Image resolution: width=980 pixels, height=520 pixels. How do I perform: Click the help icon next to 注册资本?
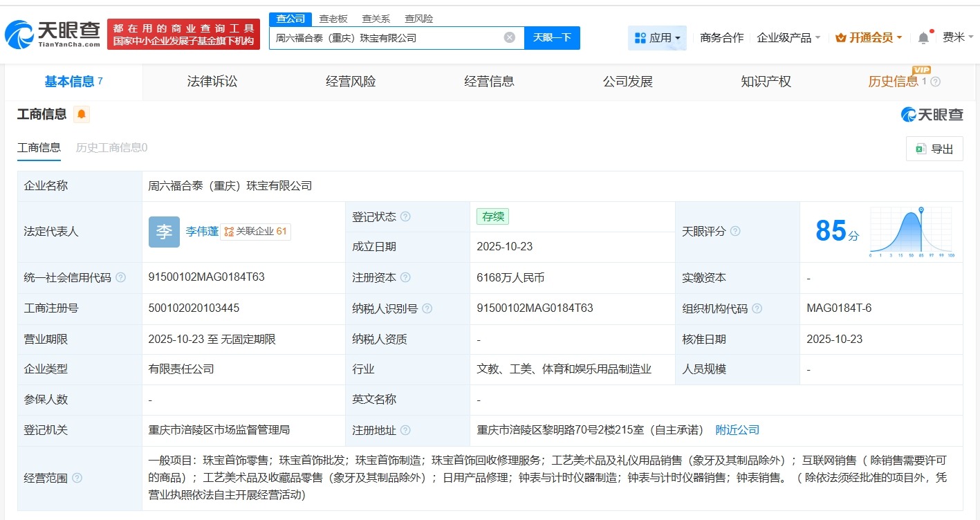tap(407, 277)
